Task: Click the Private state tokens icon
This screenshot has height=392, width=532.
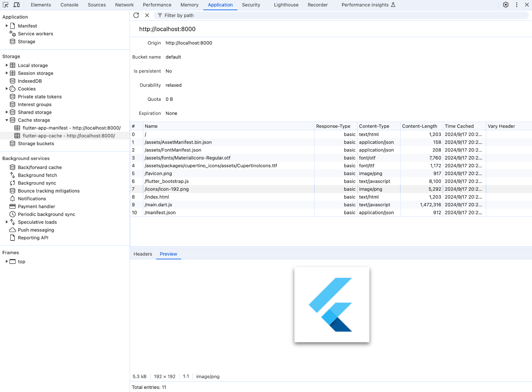Action: [x=13, y=97]
